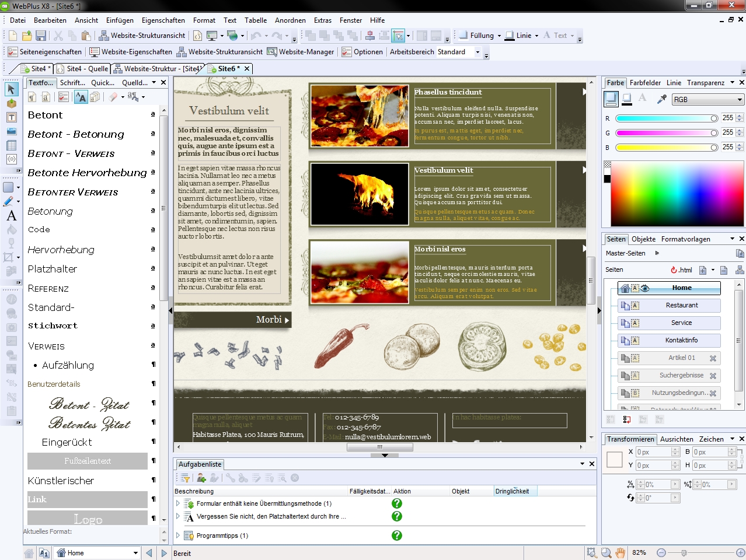
Task: Open the Extras menu
Action: (x=322, y=20)
